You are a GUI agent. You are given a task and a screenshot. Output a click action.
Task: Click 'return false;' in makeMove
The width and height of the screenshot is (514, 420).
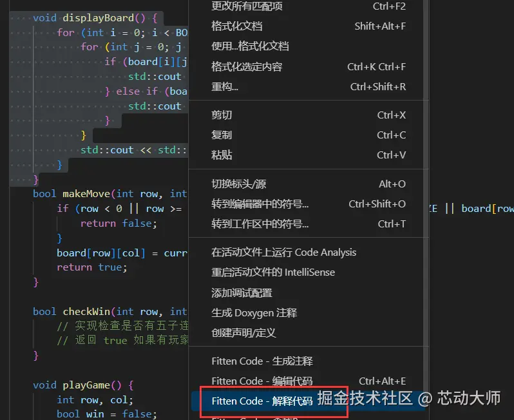[x=119, y=224]
